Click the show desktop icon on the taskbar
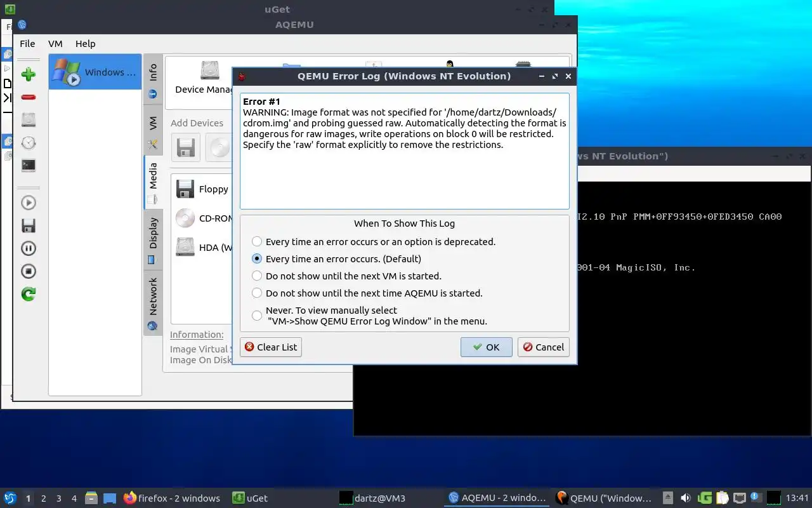The height and width of the screenshot is (508, 812). tap(110, 498)
